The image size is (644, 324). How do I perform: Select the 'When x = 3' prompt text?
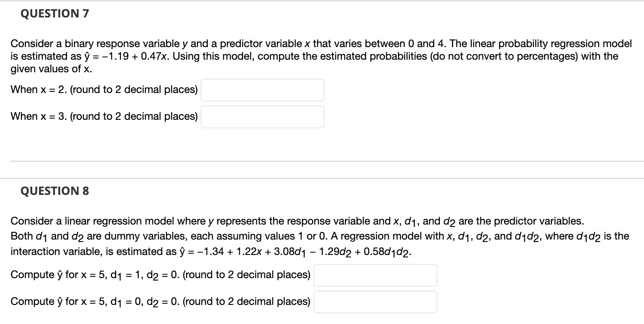point(104,116)
